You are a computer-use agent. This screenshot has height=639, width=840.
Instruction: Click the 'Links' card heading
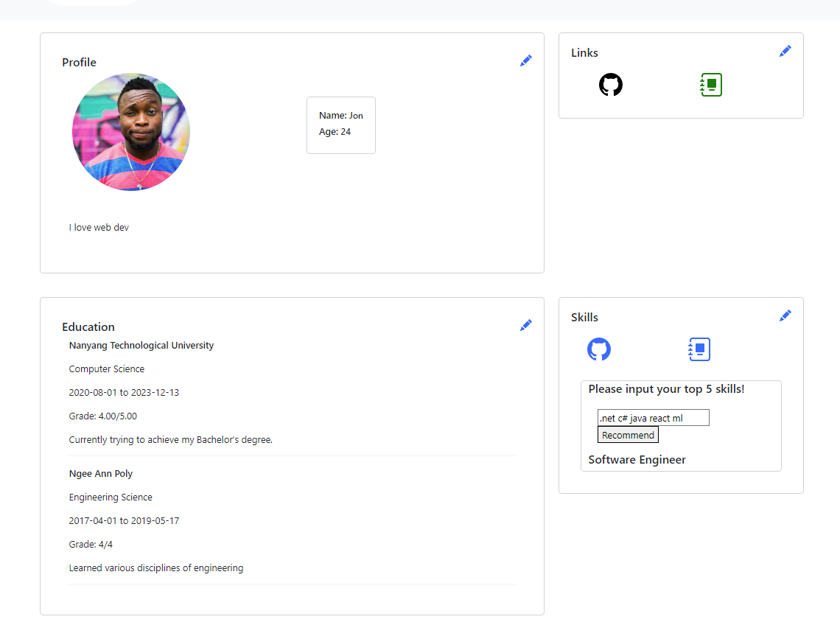coord(584,52)
